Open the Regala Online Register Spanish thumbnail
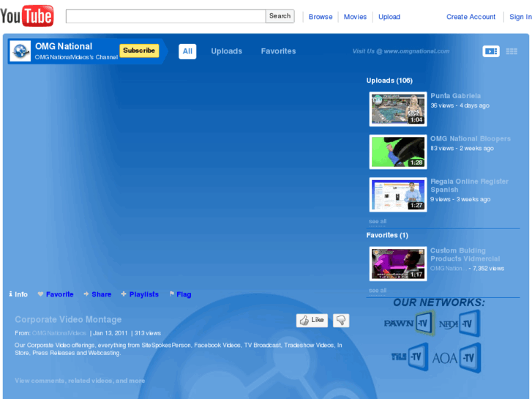 pos(398,195)
